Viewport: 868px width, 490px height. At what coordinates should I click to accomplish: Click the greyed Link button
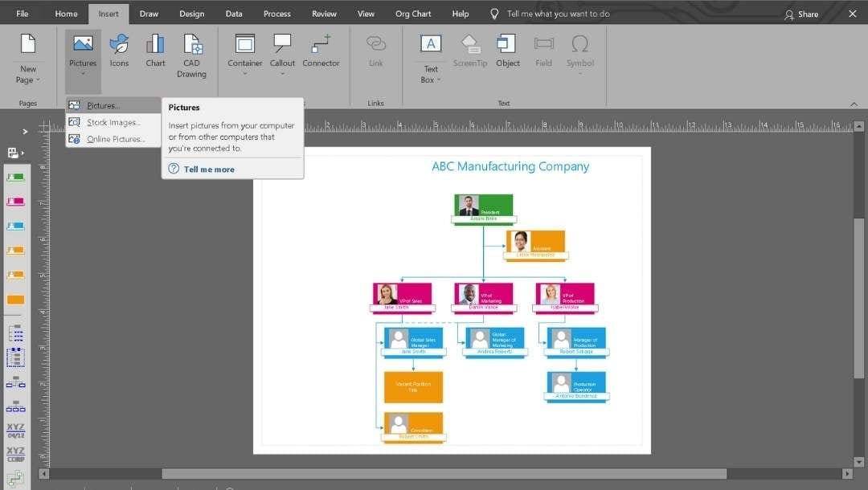pos(376,51)
